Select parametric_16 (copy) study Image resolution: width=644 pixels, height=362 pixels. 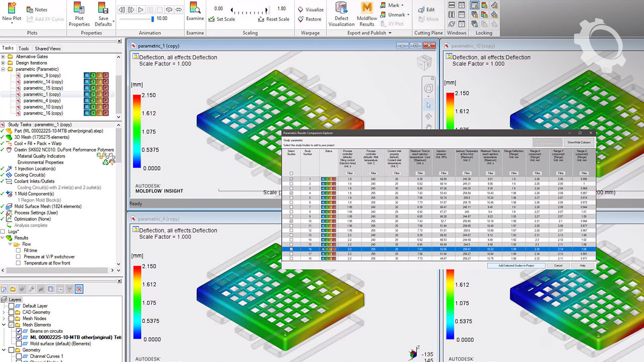[x=43, y=113]
